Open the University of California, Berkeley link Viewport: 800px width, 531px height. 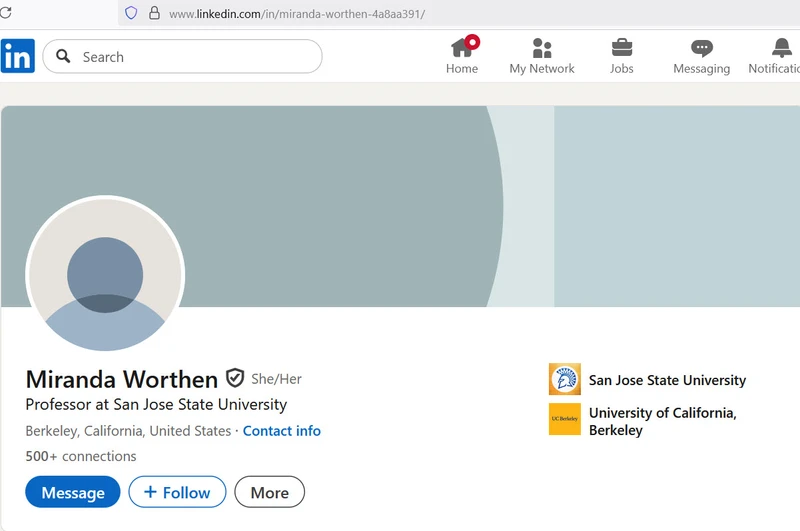tap(662, 421)
